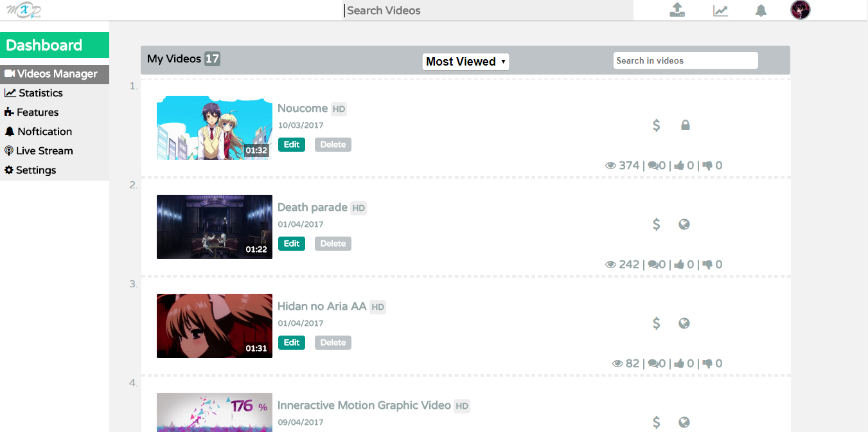The width and height of the screenshot is (868, 432).
Task: Edit the Hidan no Aria AA video
Action: [292, 343]
